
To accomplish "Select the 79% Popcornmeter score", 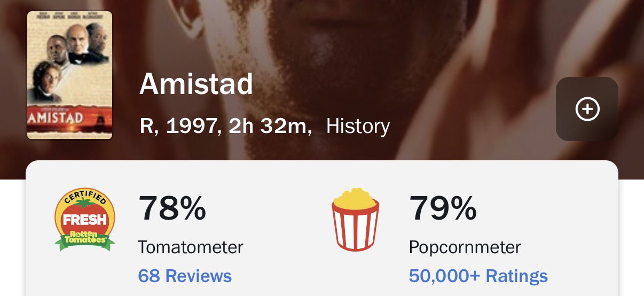I will tap(443, 209).
